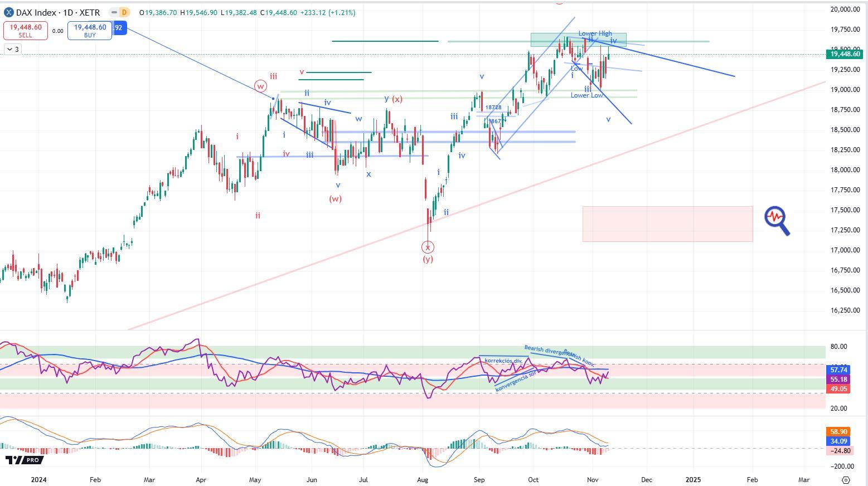Click the 2025 label on time axis
The image size is (868, 486).
tap(693, 479)
